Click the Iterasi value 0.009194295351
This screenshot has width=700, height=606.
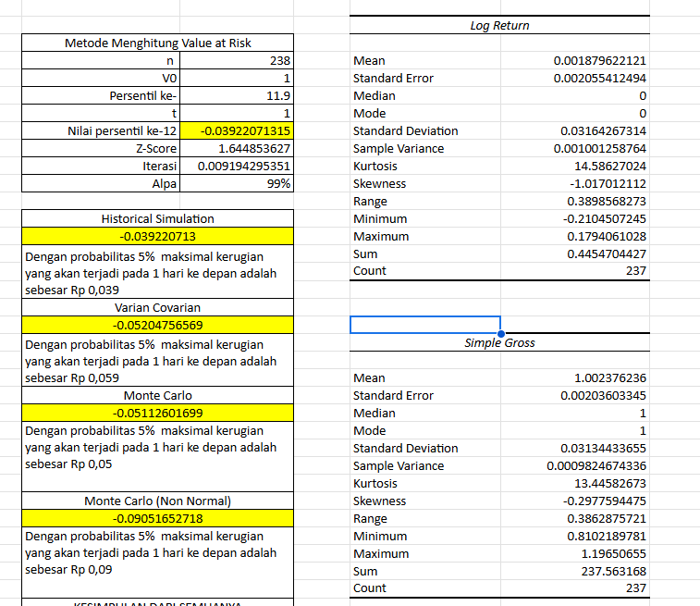click(x=237, y=166)
